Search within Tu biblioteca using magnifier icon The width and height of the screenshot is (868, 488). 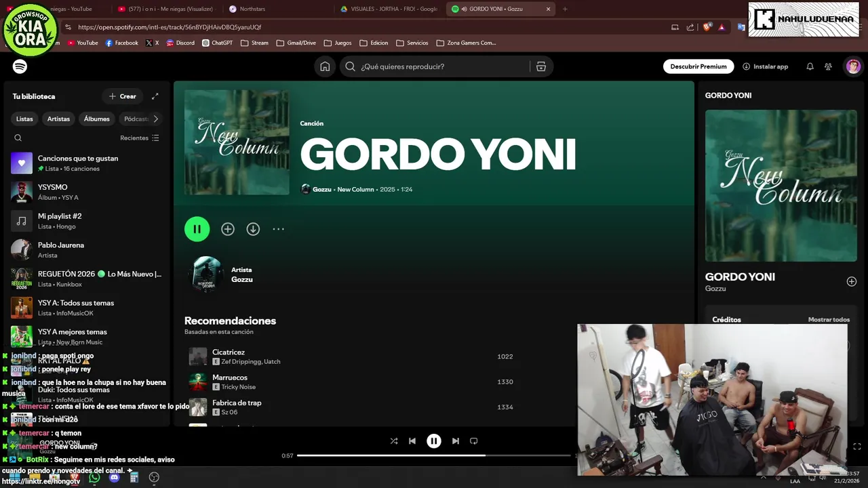[18, 138]
